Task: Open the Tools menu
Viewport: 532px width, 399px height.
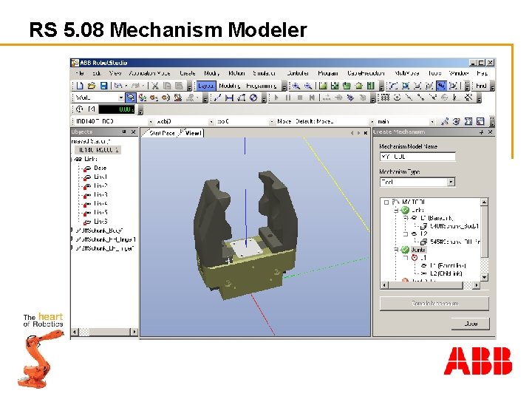Action: coord(434,73)
